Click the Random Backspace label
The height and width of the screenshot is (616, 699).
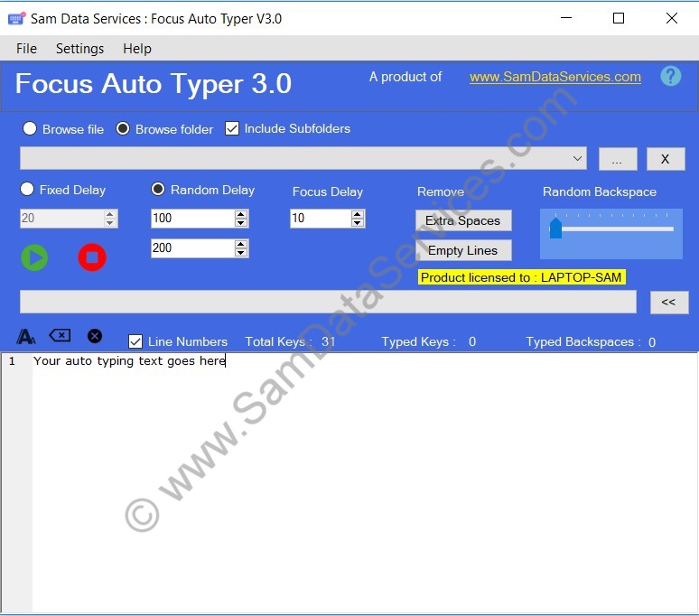pyautogui.click(x=599, y=191)
